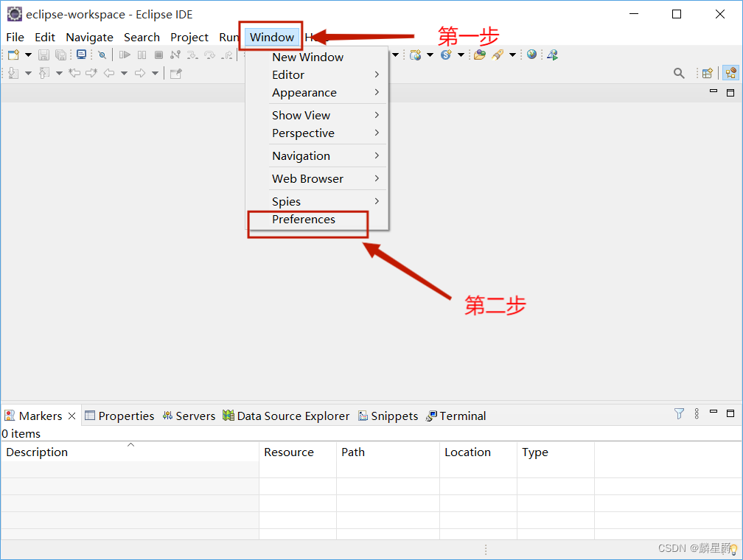The width and height of the screenshot is (743, 560).
Task: Click the Save All icon
Action: [x=60, y=55]
